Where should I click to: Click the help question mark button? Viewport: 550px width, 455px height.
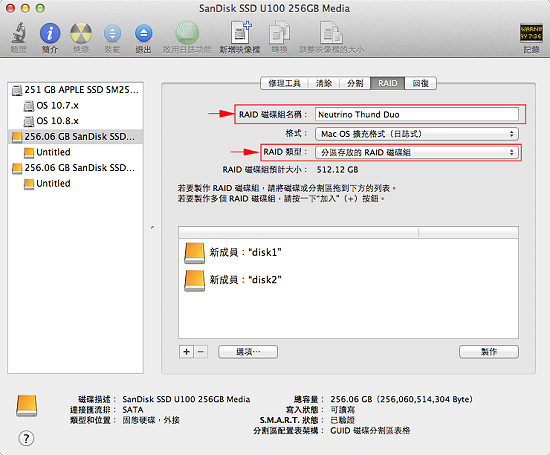26,439
